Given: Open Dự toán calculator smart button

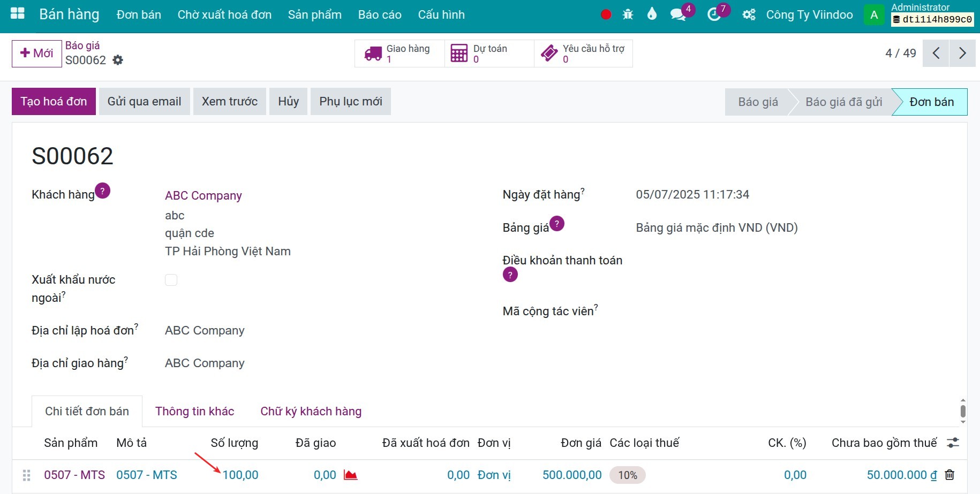Looking at the screenshot, I should coord(489,54).
